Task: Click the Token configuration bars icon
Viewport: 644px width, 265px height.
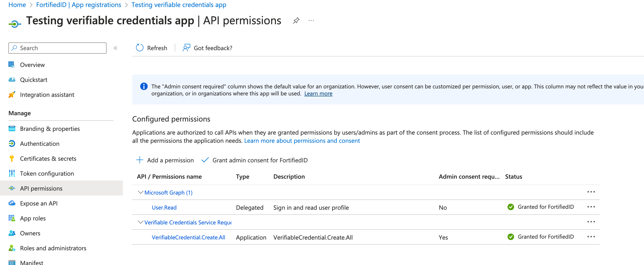Action: click(12, 173)
